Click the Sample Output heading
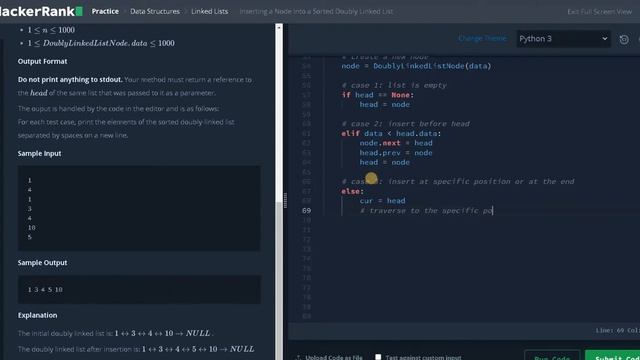 pos(42,263)
